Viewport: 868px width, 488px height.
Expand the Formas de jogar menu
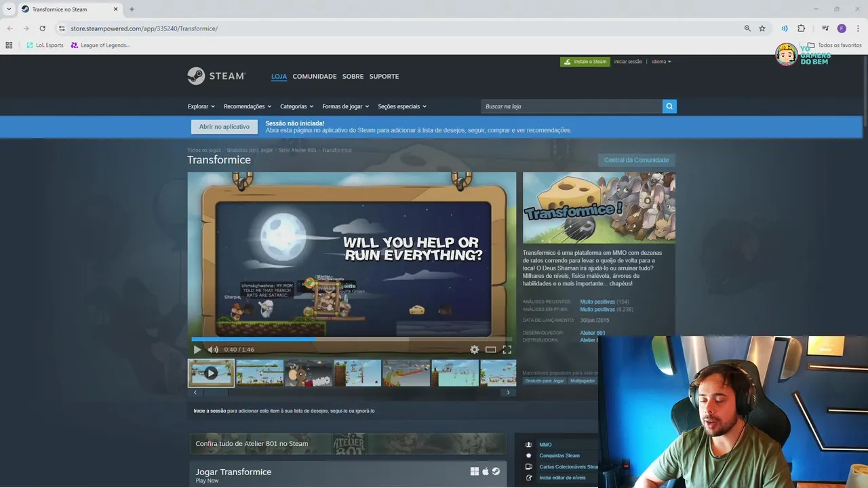346,106
